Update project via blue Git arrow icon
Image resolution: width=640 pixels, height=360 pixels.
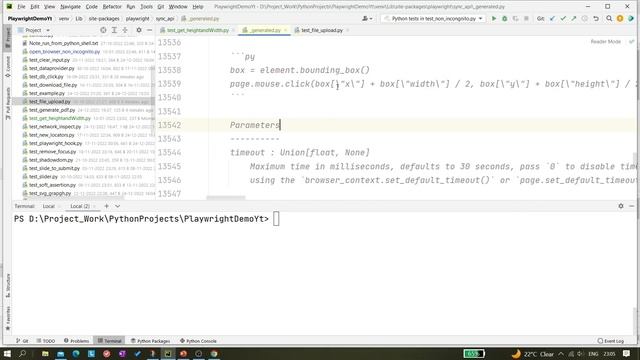click(552, 18)
